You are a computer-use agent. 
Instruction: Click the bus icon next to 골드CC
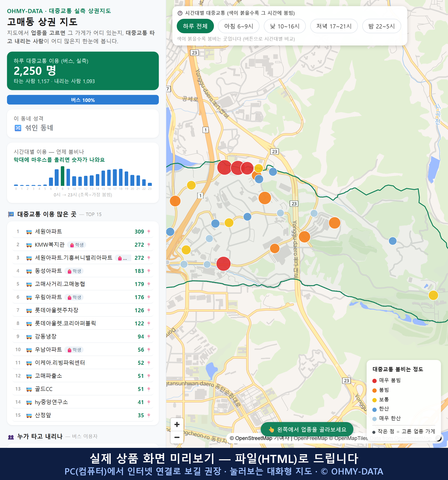tap(29, 389)
